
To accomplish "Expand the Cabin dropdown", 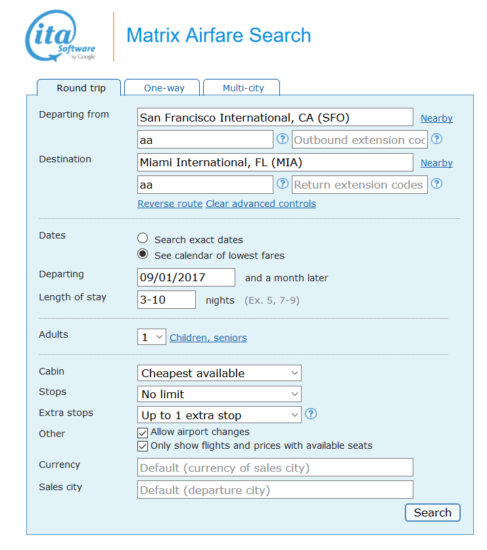I will 219,373.
